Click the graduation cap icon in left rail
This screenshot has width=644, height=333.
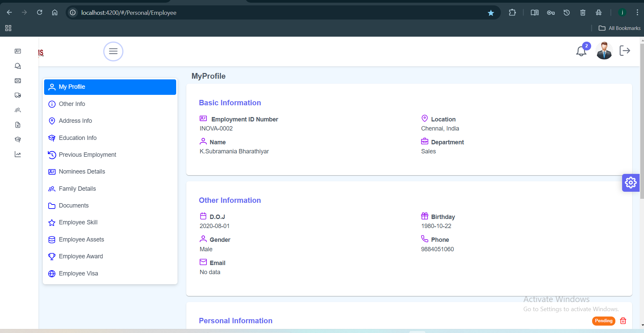coord(18,140)
